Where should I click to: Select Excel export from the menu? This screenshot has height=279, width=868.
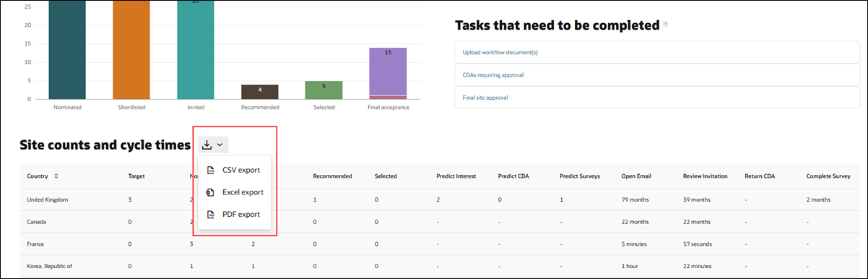pos(235,192)
